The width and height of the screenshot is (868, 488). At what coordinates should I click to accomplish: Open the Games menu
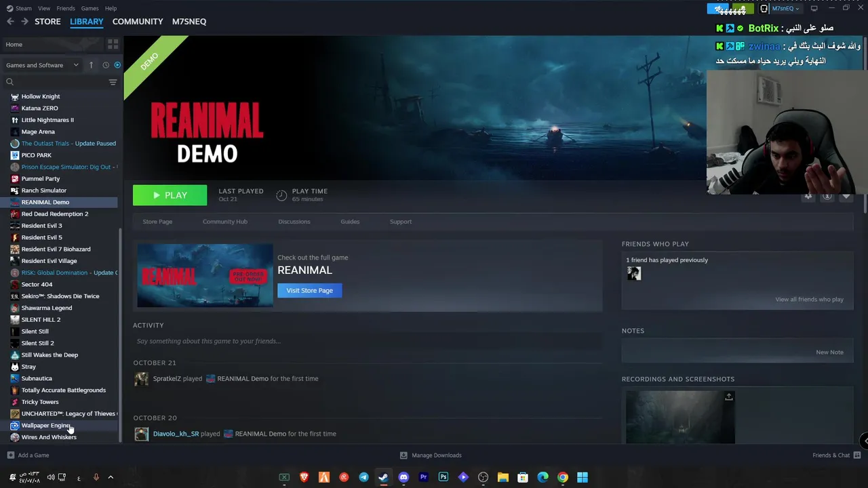tap(90, 8)
